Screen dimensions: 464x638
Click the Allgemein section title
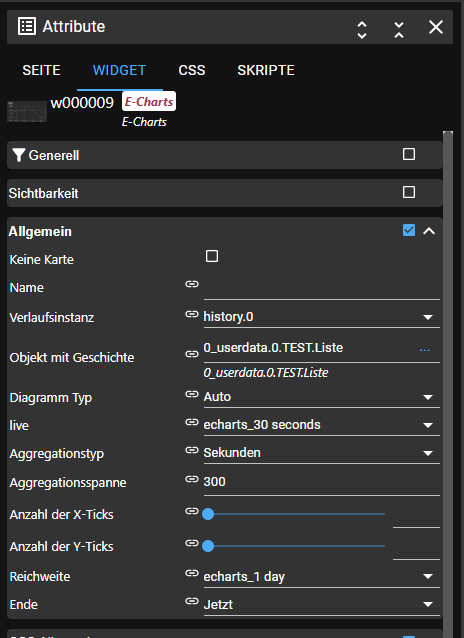tap(40, 232)
